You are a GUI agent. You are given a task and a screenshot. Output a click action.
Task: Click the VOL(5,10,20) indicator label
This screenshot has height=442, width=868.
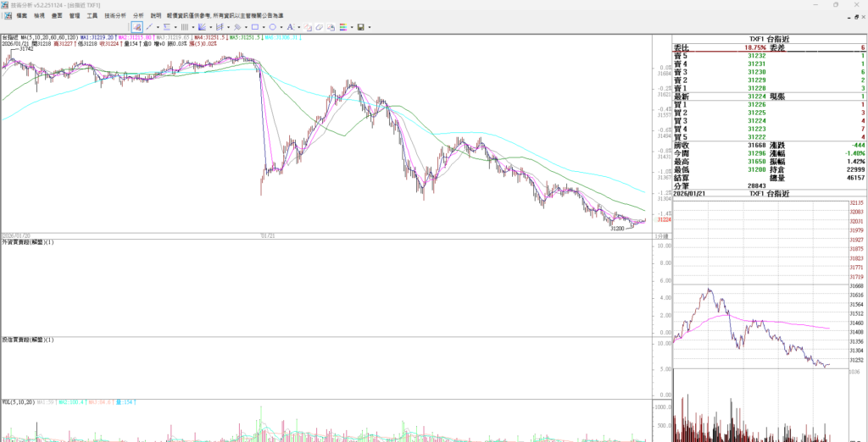(18, 402)
